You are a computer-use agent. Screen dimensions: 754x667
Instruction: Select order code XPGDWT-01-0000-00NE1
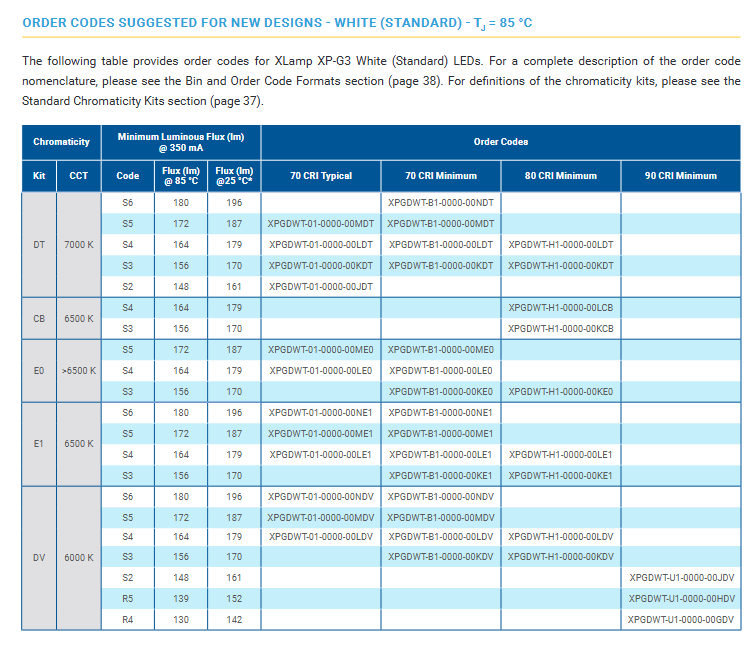click(x=321, y=413)
